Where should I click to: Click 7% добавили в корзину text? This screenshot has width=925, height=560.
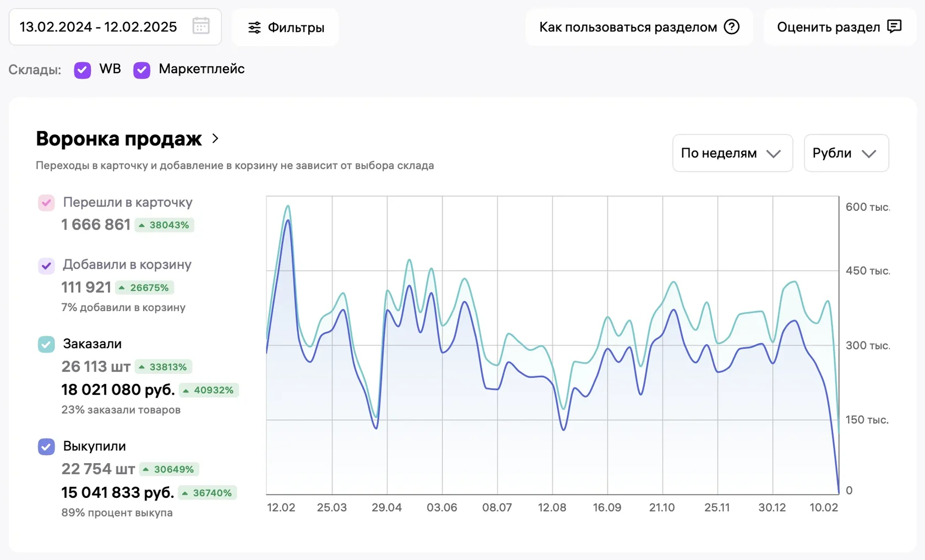[123, 307]
